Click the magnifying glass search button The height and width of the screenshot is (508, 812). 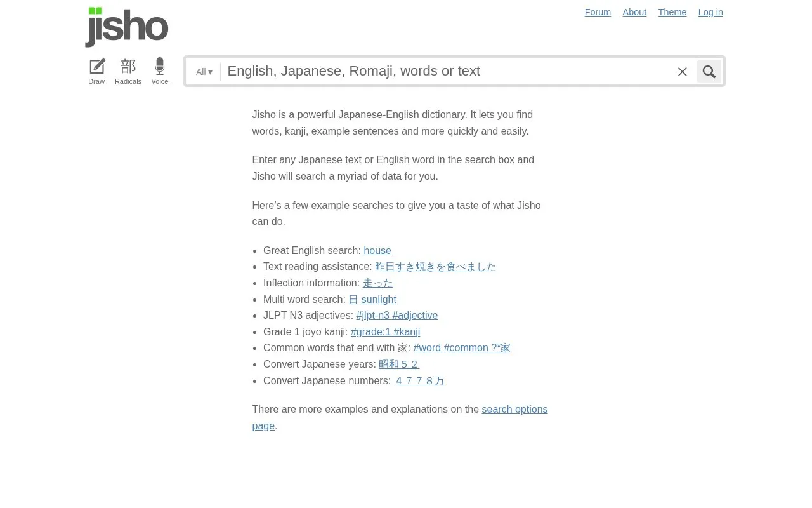point(709,72)
